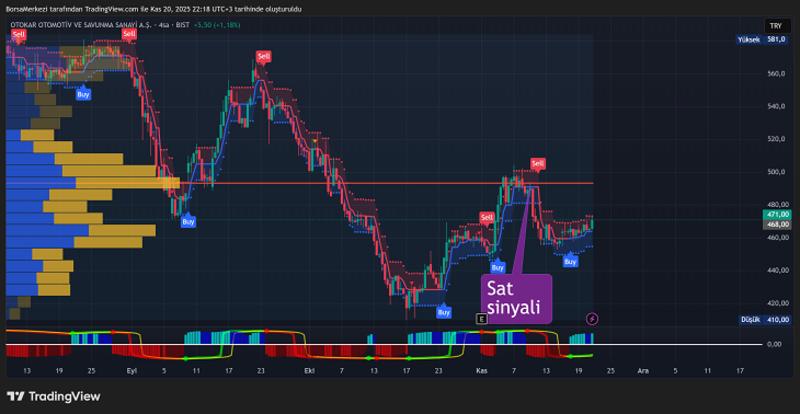Image resolution: width=800 pixels, height=414 pixels.
Task: Click the Düşük 410,0 price label
Action: (x=764, y=320)
